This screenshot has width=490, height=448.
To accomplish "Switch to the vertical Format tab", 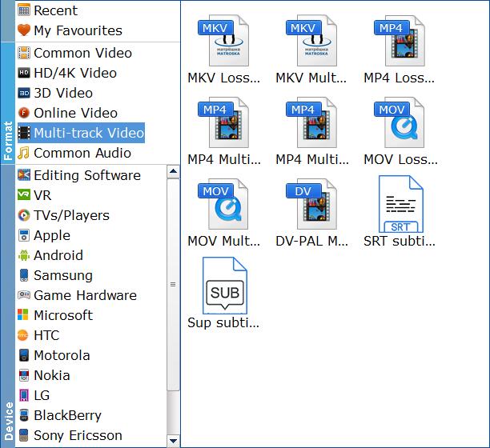I will point(7,103).
